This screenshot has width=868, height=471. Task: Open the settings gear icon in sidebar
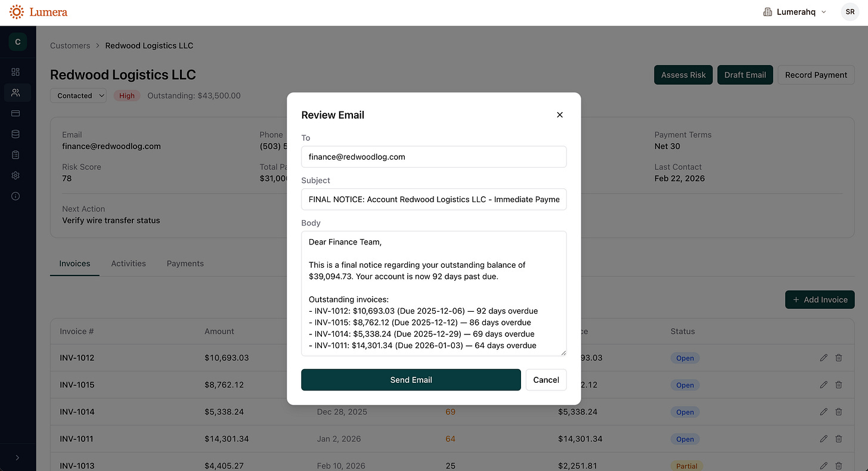click(x=15, y=175)
